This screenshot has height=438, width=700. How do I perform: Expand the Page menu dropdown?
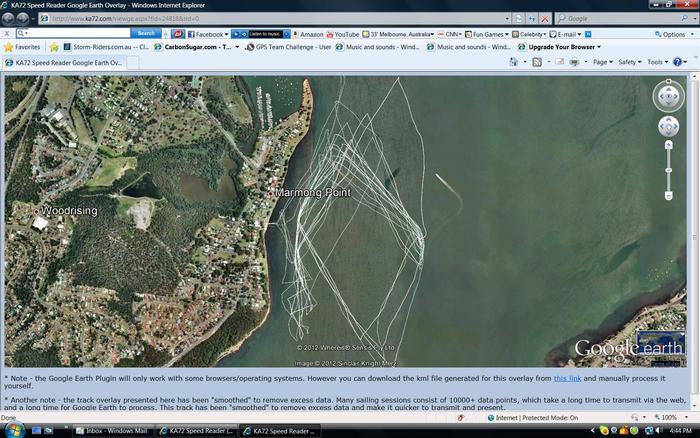pos(601,62)
